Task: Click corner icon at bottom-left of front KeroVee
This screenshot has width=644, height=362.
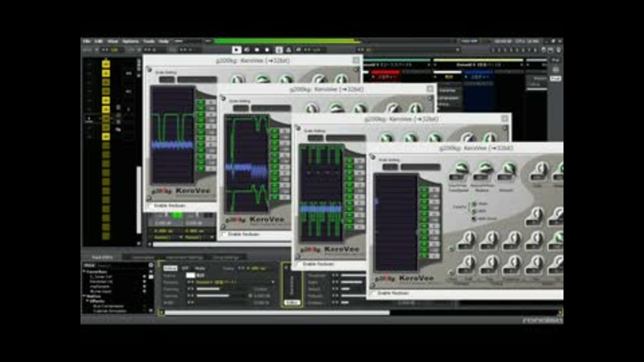Action: pos(372,286)
